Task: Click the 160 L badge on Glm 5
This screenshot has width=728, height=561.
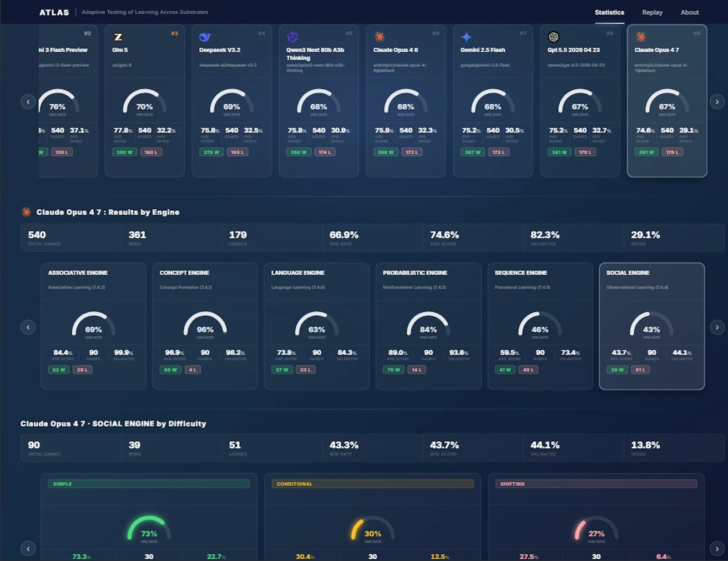Action: (151, 152)
